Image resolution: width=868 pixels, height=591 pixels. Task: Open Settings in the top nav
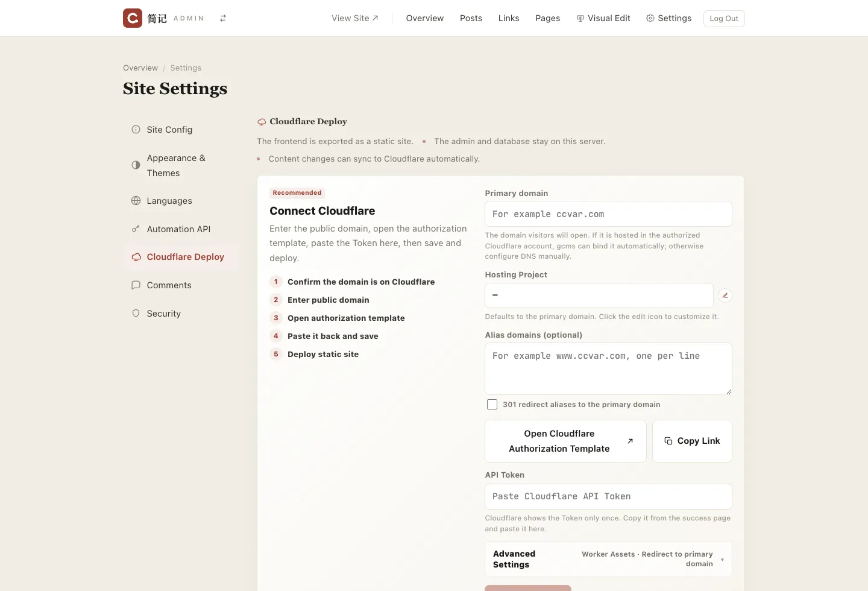click(668, 18)
